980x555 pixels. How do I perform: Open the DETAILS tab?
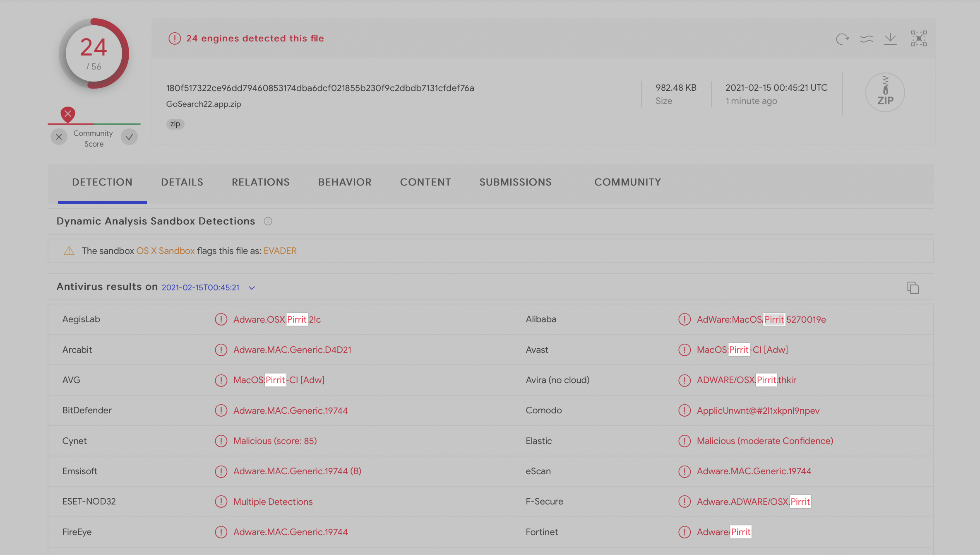coord(182,182)
